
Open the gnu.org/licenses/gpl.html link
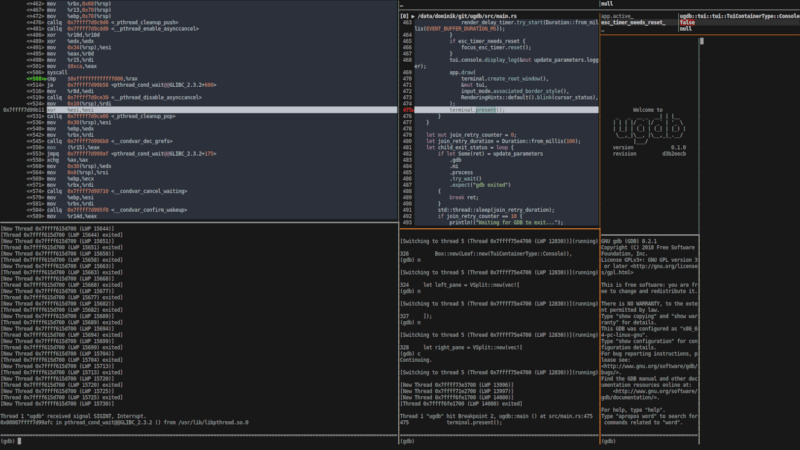[x=649, y=269]
